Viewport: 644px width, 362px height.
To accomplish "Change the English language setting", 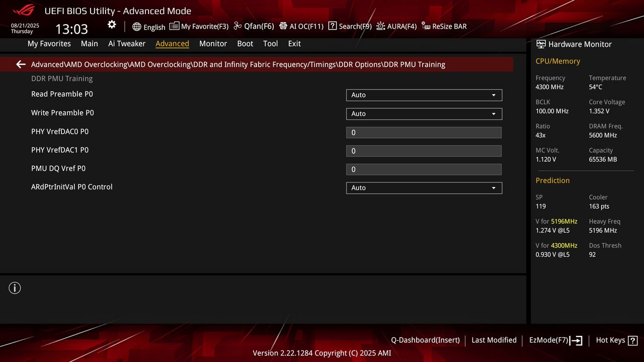I will pos(149,27).
